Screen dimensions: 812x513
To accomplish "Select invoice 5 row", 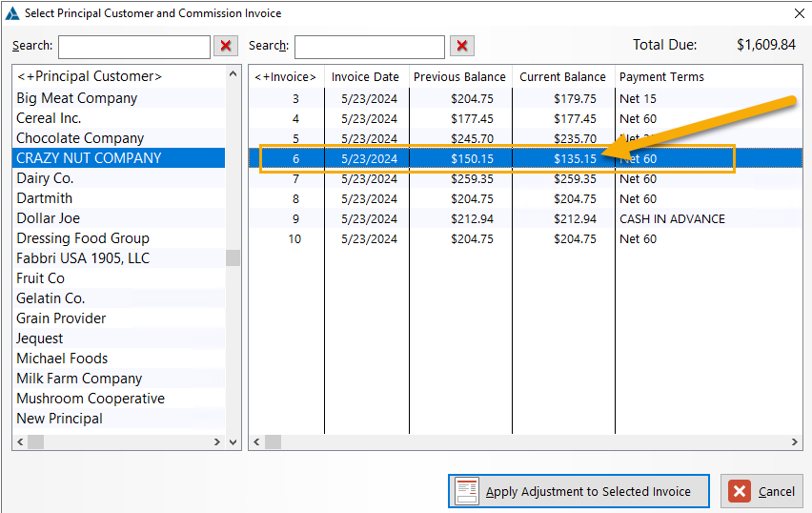I will (x=526, y=138).
